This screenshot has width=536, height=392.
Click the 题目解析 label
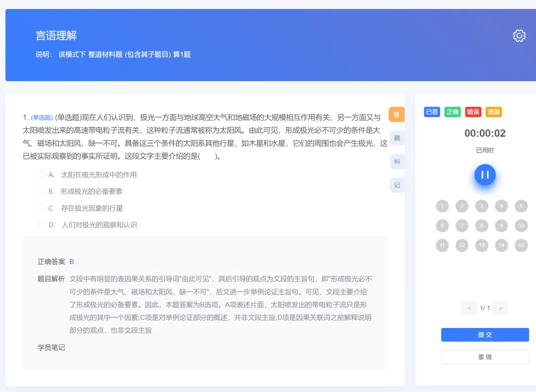click(51, 279)
